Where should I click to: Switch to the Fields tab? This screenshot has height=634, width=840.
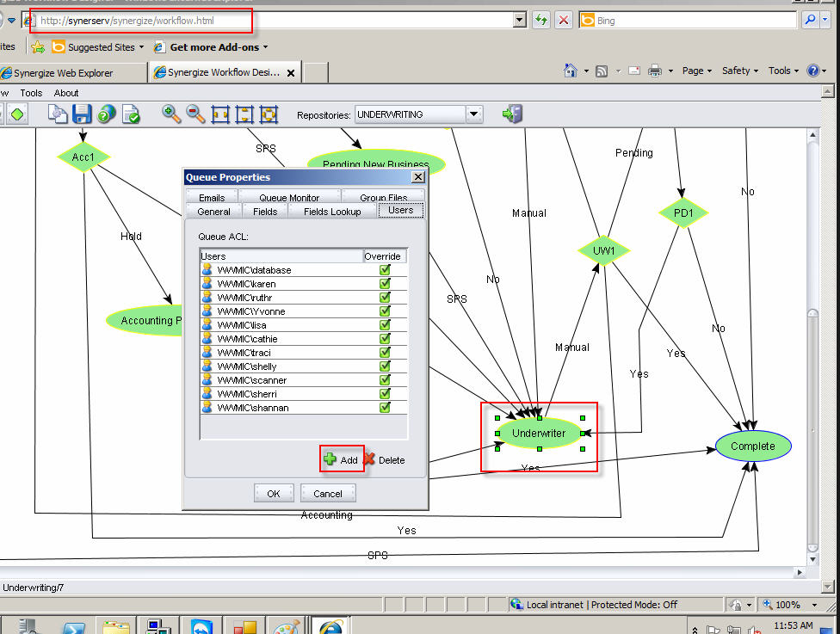coord(265,212)
